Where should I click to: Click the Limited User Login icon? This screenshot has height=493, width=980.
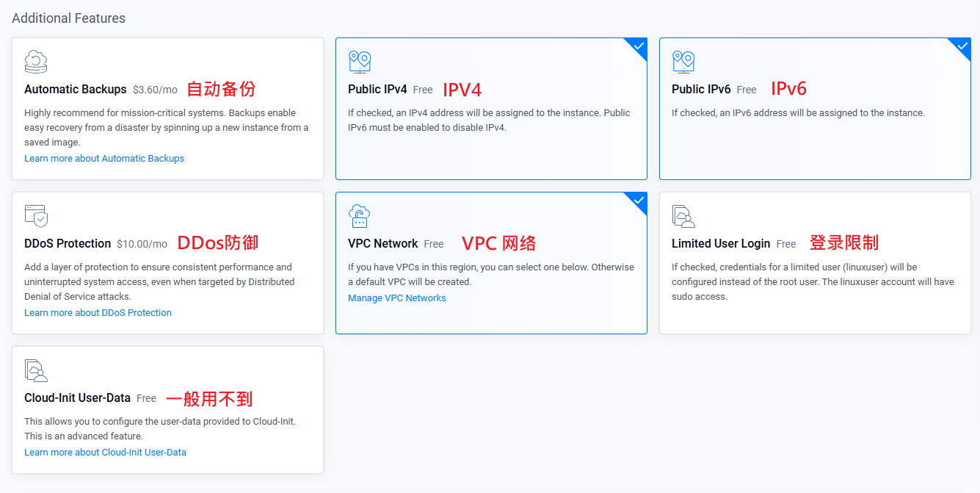click(683, 216)
